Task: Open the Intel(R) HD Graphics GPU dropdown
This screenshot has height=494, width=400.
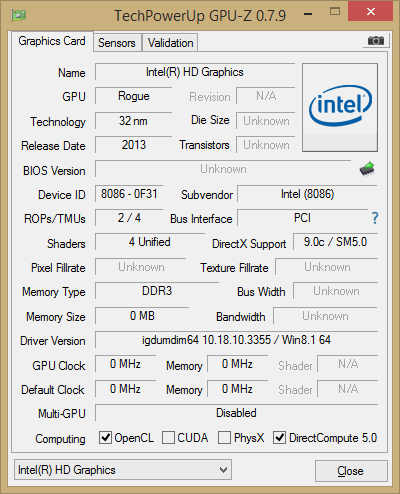Action: pos(123,470)
